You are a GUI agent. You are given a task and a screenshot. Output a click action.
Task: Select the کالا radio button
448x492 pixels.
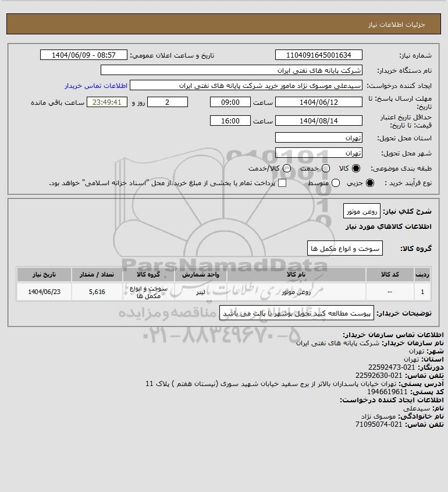tap(356, 168)
